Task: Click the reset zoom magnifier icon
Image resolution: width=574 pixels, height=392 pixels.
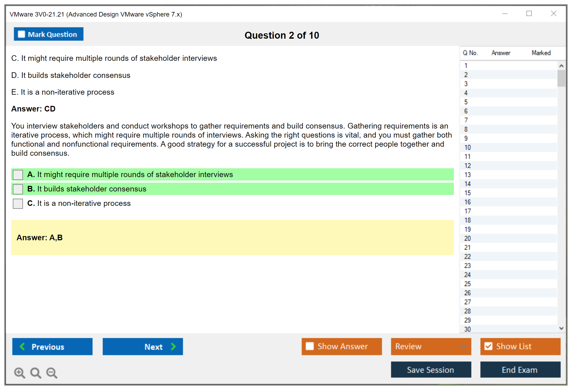Action: click(x=36, y=373)
